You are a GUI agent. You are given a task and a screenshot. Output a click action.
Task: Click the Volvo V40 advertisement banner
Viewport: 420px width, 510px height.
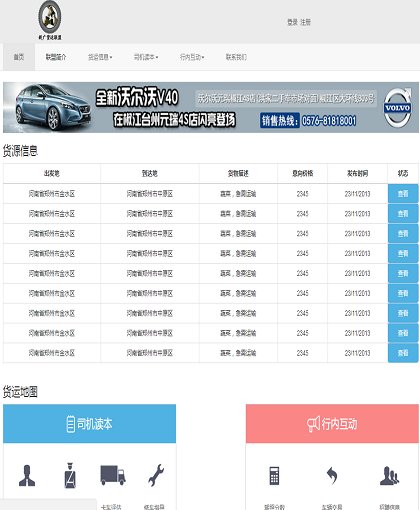(211, 107)
